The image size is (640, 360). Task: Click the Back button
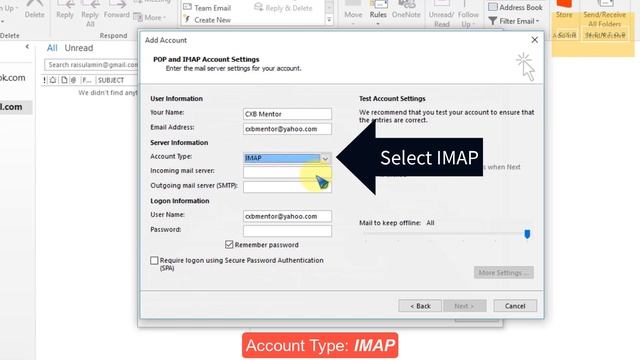point(420,306)
